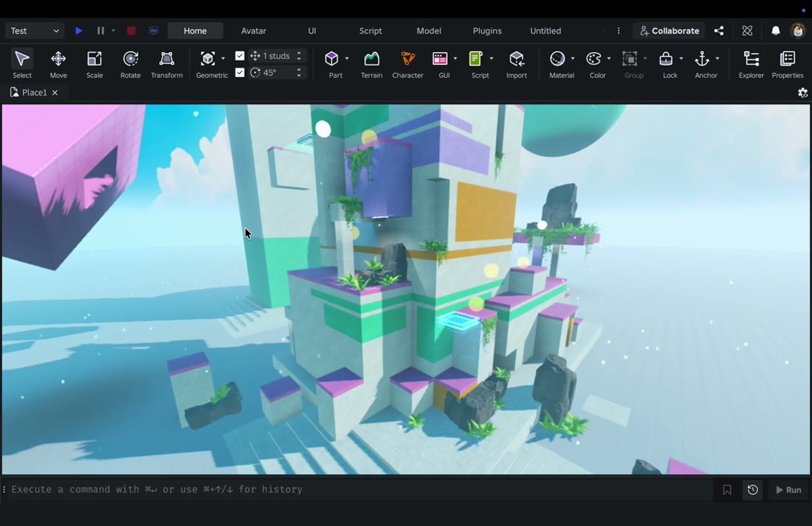812x526 pixels.
Task: Open notifications bell
Action: click(775, 30)
